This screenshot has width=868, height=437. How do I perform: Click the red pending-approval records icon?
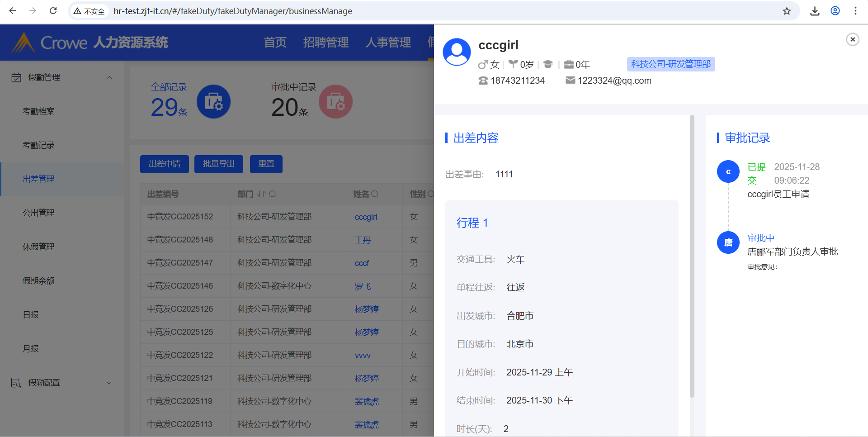pos(335,102)
